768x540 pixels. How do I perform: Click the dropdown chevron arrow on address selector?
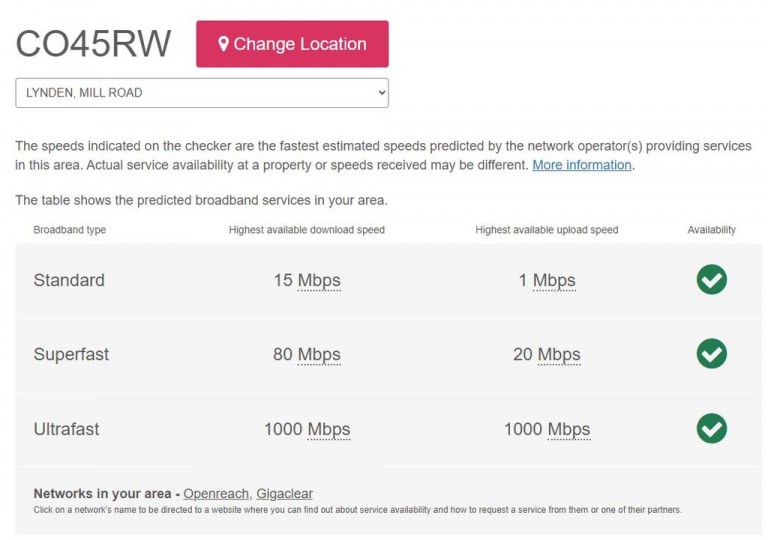click(x=382, y=93)
